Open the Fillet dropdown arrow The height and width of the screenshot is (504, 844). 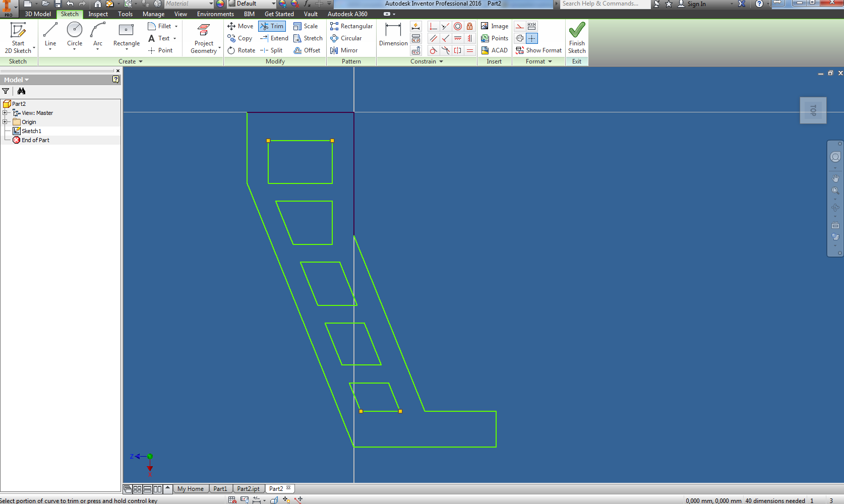tap(176, 26)
